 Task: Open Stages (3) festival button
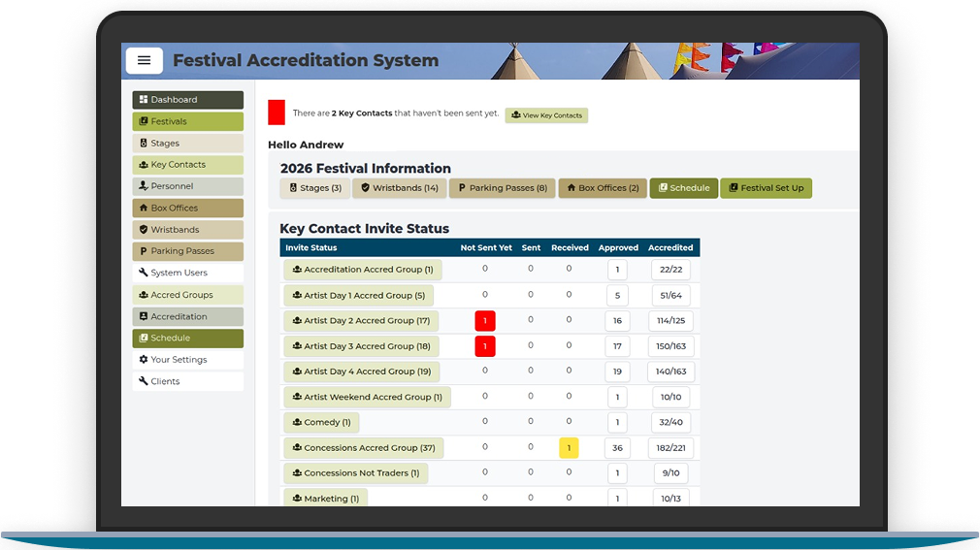tap(315, 188)
